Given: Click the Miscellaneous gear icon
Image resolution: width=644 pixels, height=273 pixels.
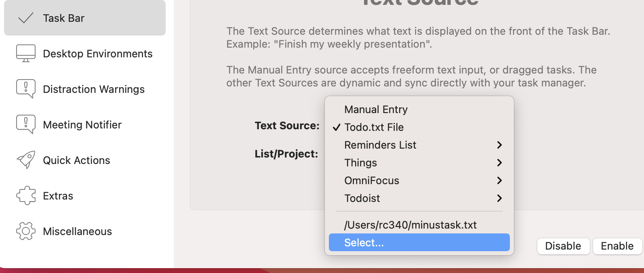Looking at the screenshot, I should (26, 231).
